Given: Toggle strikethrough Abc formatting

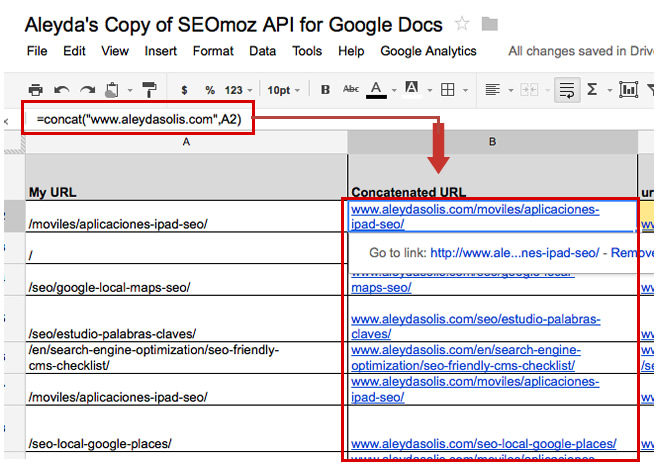Looking at the screenshot, I should pyautogui.click(x=351, y=89).
